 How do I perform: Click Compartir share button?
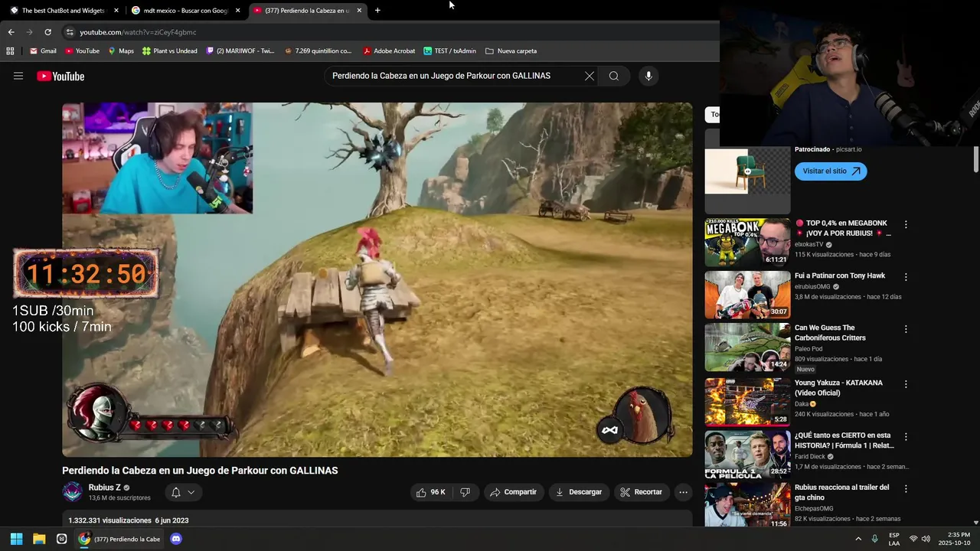click(x=513, y=492)
